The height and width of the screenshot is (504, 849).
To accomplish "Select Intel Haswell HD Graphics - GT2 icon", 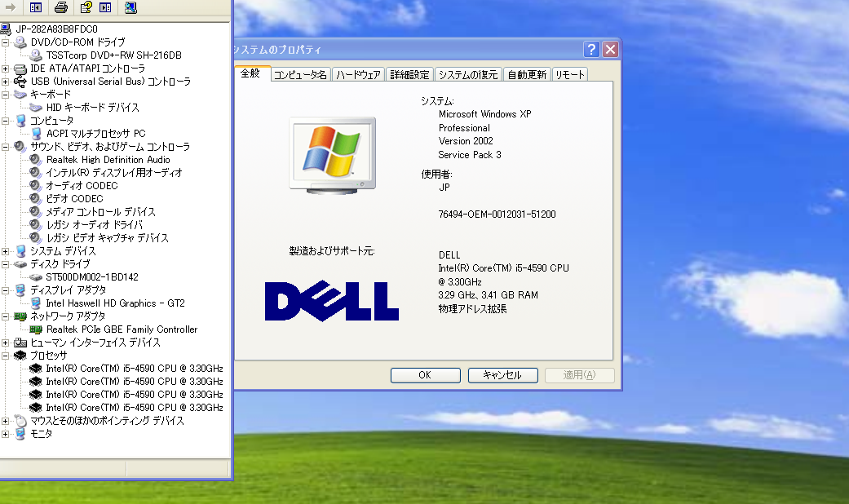I will click(36, 303).
